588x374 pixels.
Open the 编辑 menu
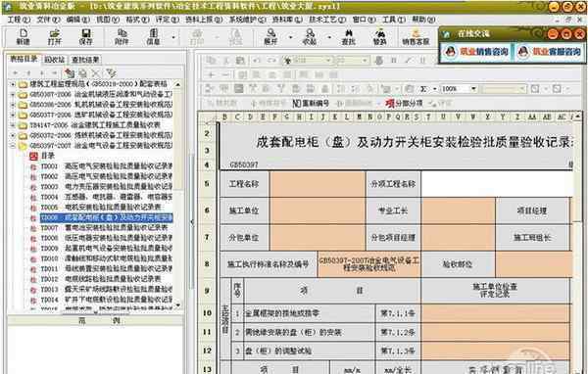[78, 20]
